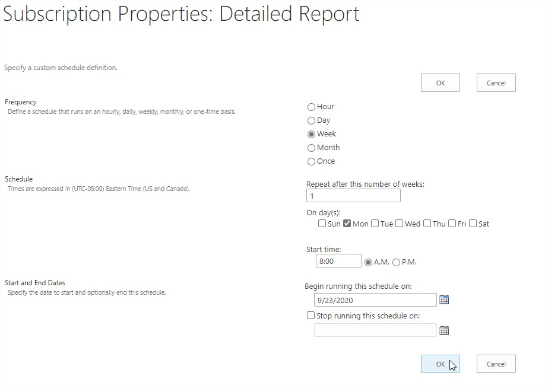The height and width of the screenshot is (392, 545).
Task: Click the begin date field 9/23/2020
Action: pos(375,300)
